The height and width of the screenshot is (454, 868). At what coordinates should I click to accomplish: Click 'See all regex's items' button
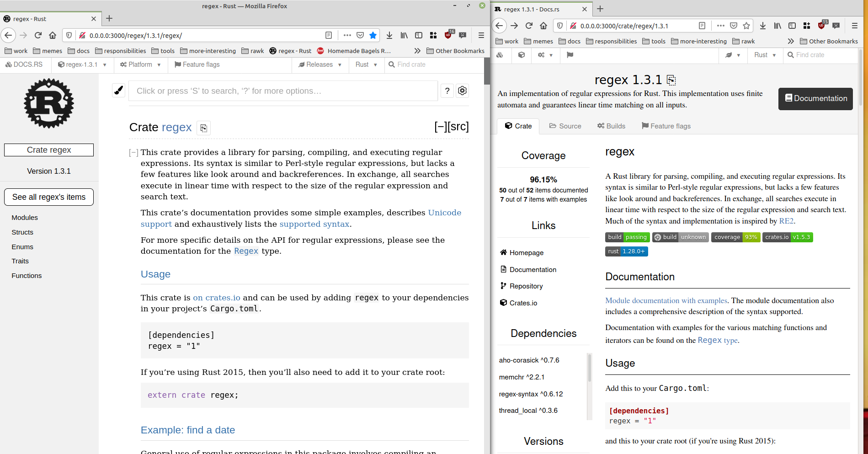point(49,197)
